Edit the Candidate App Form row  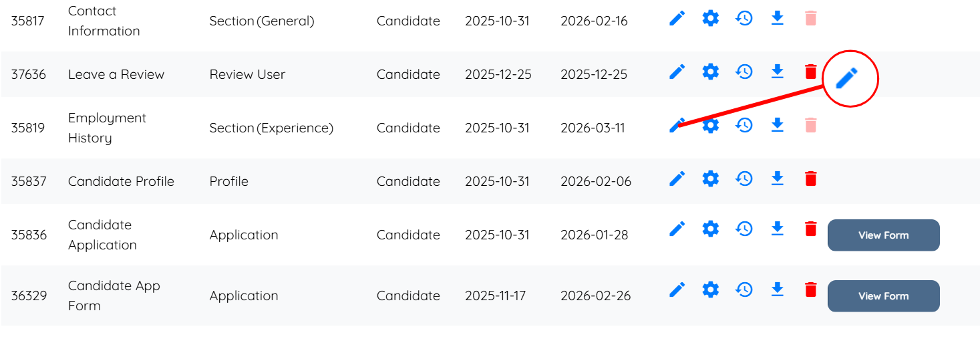[677, 290]
